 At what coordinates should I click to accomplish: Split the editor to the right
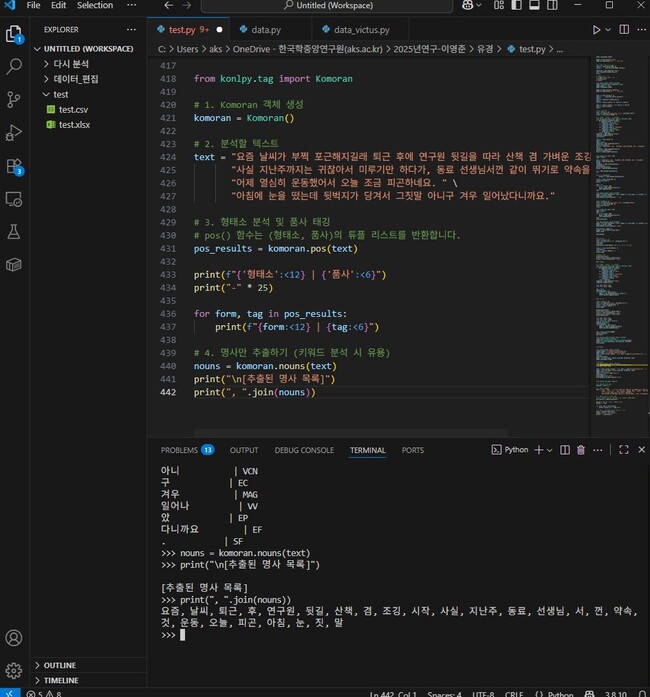[x=622, y=30]
